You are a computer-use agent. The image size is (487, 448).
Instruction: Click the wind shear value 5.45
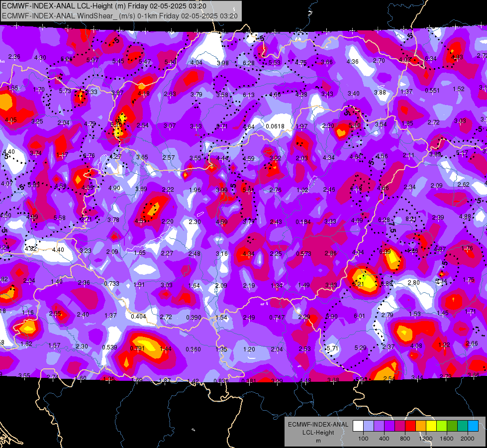coord(118,61)
